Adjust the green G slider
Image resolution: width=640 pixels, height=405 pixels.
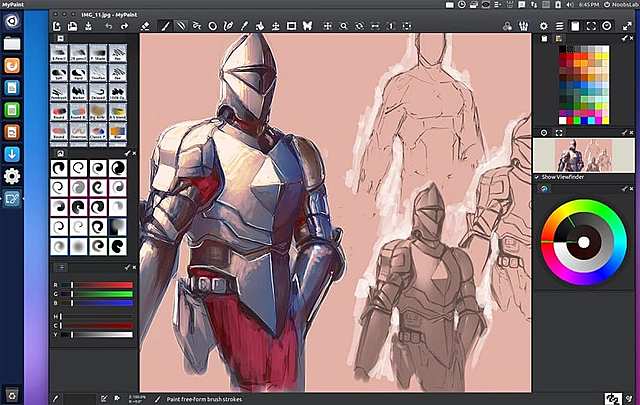coord(97,294)
